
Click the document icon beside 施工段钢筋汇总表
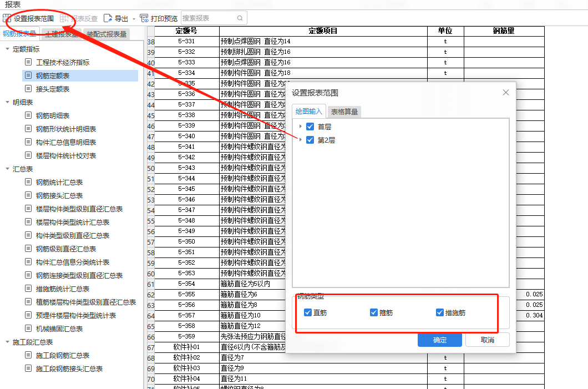(28, 355)
